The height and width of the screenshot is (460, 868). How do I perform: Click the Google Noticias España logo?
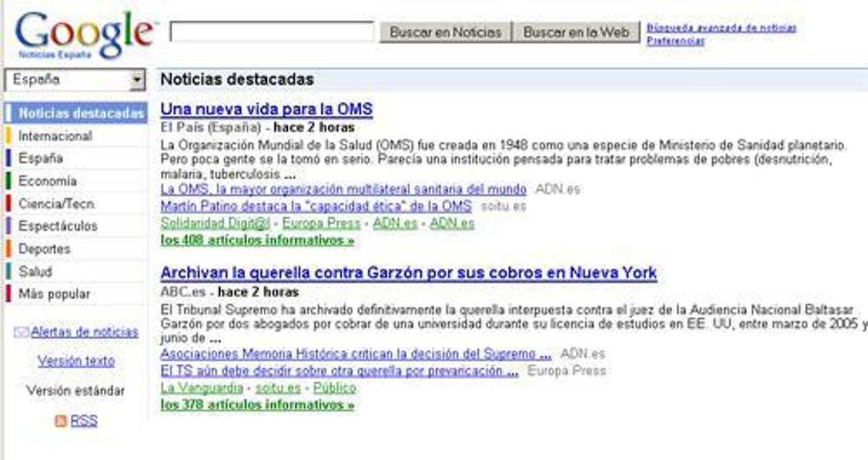83,35
